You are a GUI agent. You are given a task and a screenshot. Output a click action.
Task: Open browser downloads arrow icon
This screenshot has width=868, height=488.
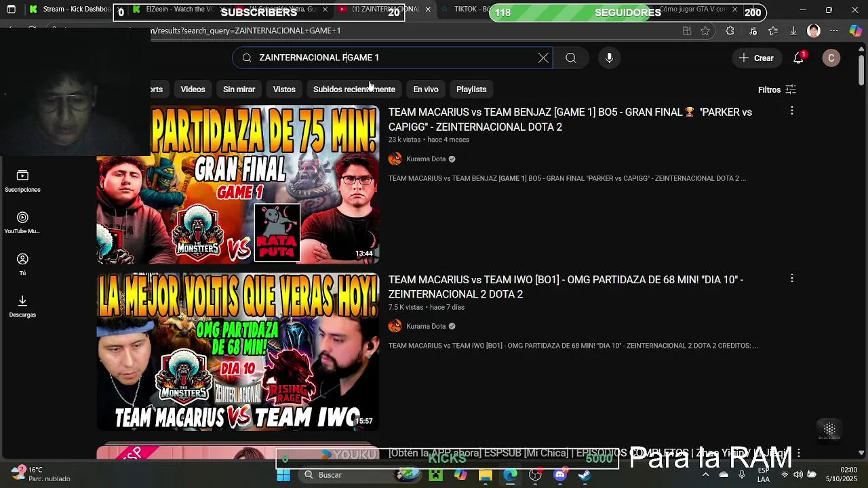coord(793,31)
